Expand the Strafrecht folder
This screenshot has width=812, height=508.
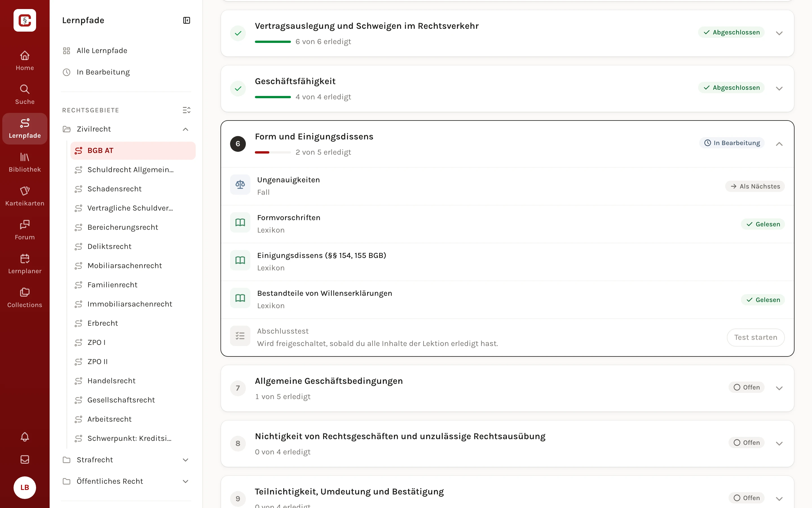(x=185, y=460)
